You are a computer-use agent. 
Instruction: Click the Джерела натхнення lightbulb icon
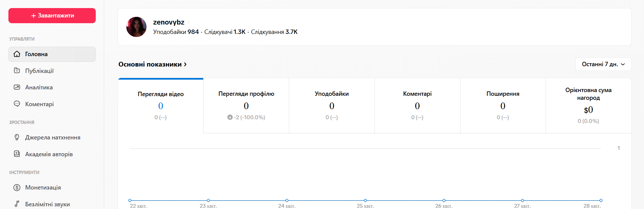17,137
